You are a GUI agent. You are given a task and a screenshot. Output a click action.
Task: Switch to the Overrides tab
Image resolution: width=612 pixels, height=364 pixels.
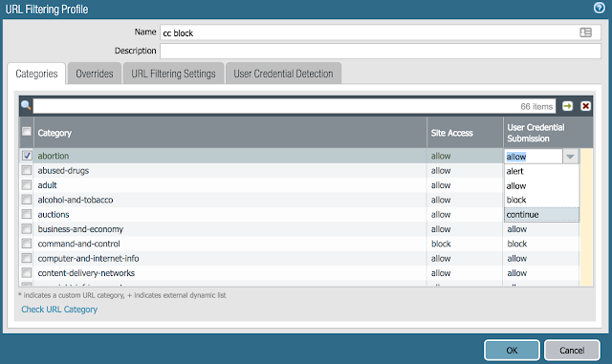coord(95,74)
